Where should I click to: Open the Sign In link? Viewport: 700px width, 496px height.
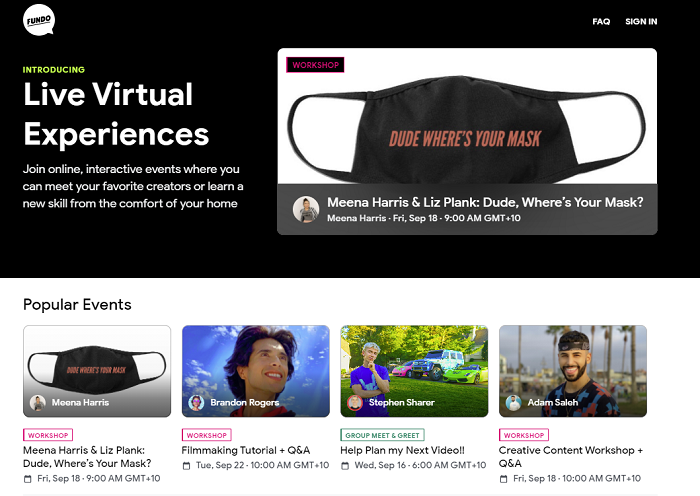click(641, 21)
